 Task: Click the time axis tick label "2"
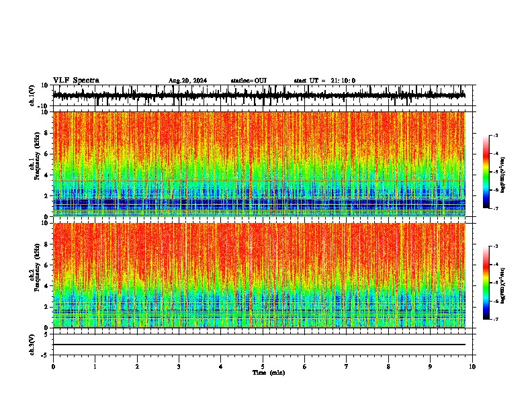pos(137,367)
